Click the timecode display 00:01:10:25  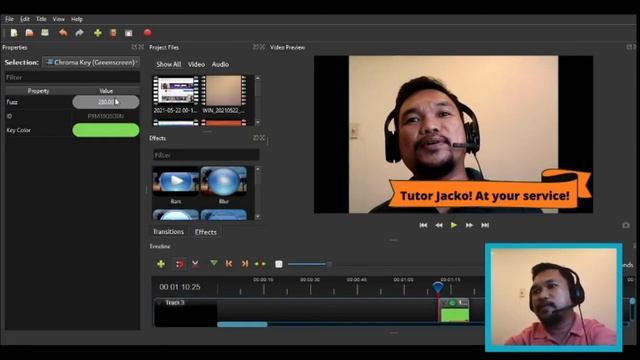click(x=180, y=287)
